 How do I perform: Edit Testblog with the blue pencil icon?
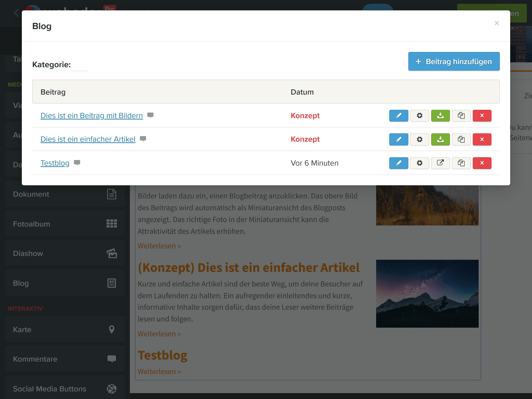398,163
